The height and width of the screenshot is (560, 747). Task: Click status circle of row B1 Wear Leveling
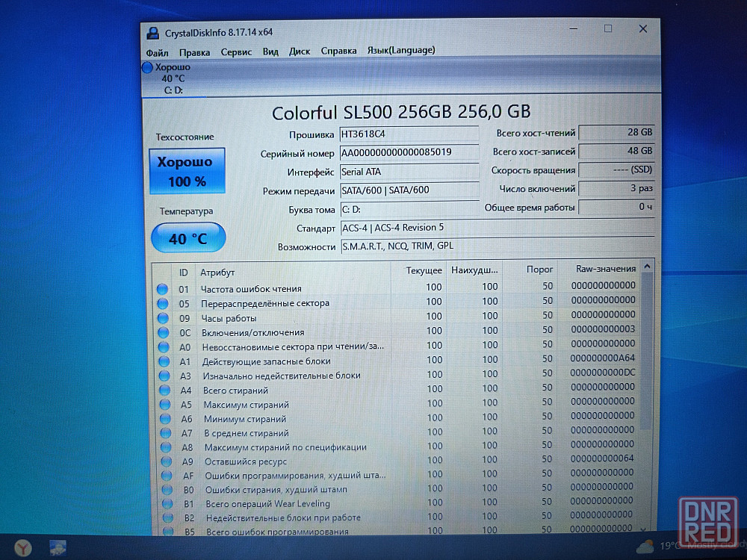click(x=167, y=503)
